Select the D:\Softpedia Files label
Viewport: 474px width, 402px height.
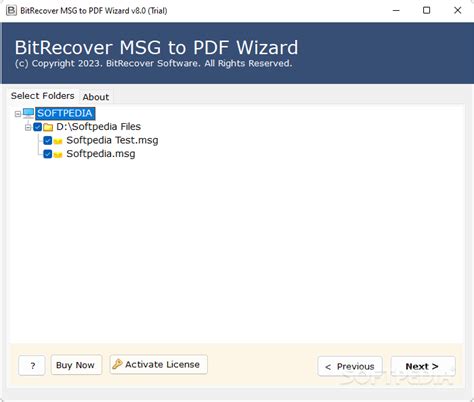(x=98, y=127)
